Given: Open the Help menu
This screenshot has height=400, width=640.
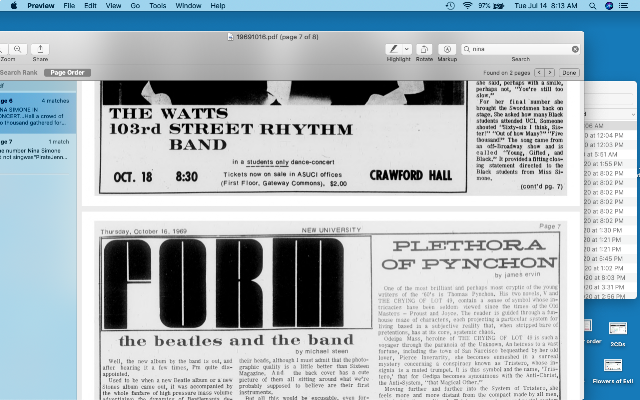Looking at the screenshot, I should pyautogui.click(x=218, y=6).
